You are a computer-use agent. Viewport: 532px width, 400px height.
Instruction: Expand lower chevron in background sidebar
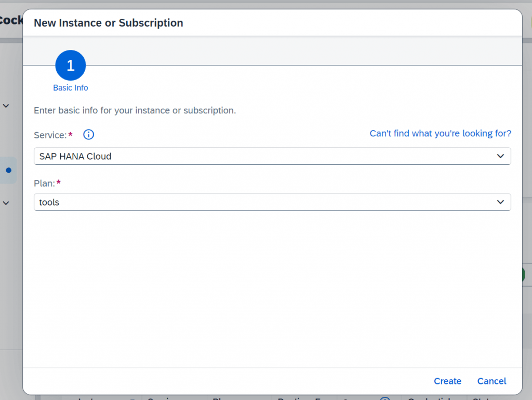(6, 203)
